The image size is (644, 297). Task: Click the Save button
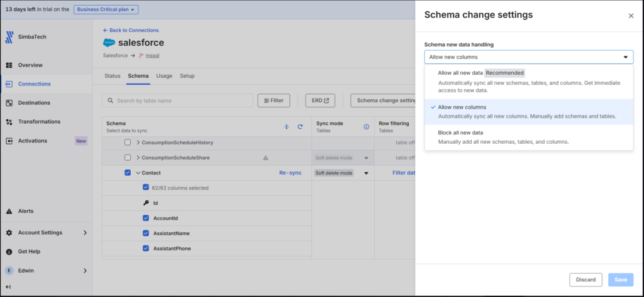click(621, 280)
